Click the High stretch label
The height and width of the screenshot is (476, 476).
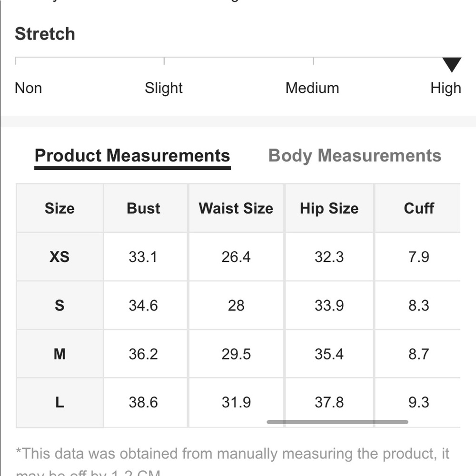[446, 88]
